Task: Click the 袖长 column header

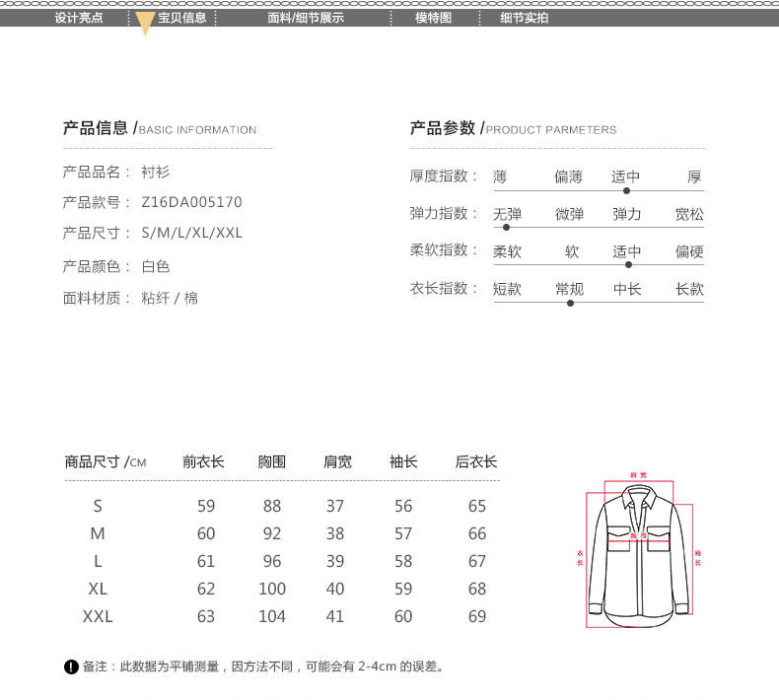Action: [403, 461]
